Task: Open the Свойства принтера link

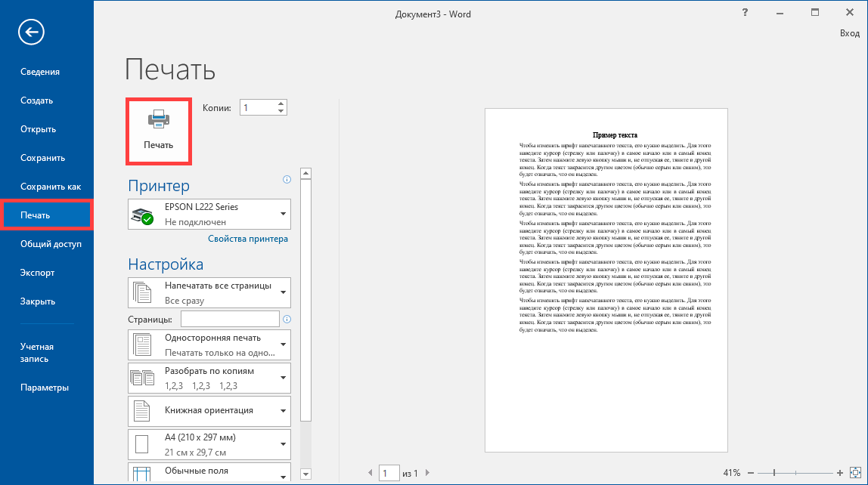Action: (248, 239)
